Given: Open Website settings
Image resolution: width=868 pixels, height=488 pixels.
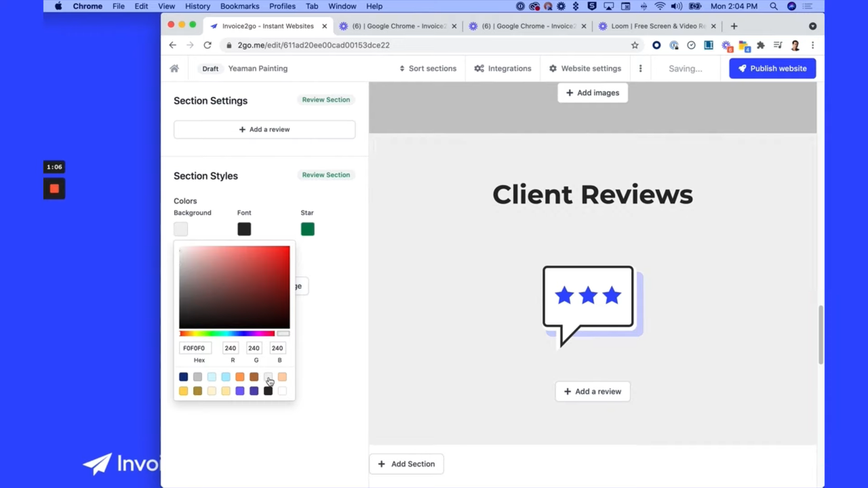Looking at the screenshot, I should point(585,68).
